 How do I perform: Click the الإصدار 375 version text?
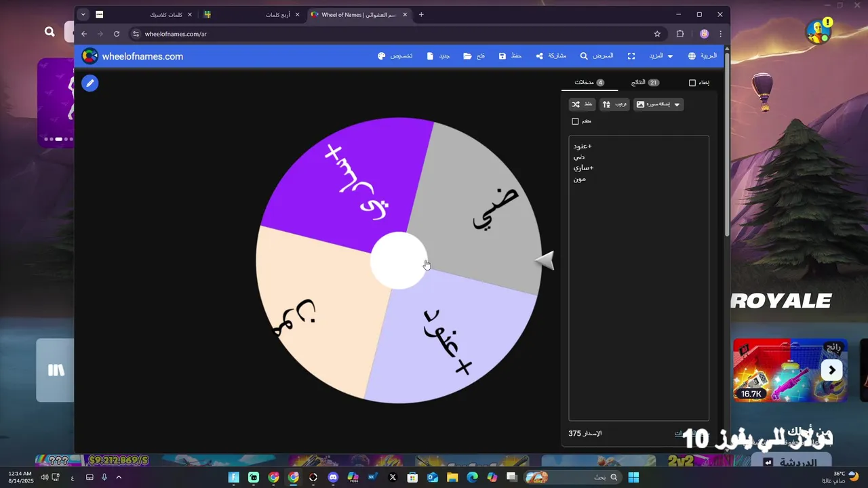click(x=585, y=433)
